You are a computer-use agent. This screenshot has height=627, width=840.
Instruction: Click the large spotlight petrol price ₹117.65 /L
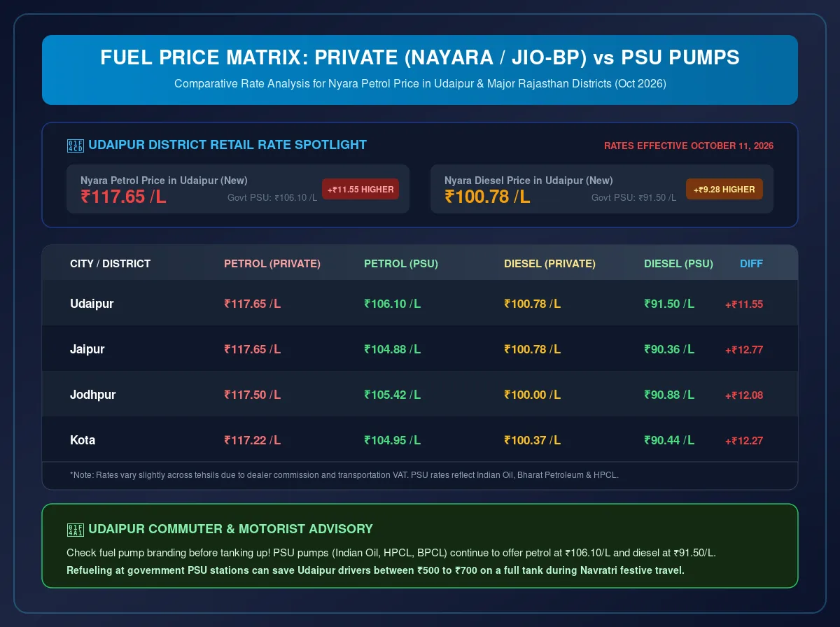(123, 197)
